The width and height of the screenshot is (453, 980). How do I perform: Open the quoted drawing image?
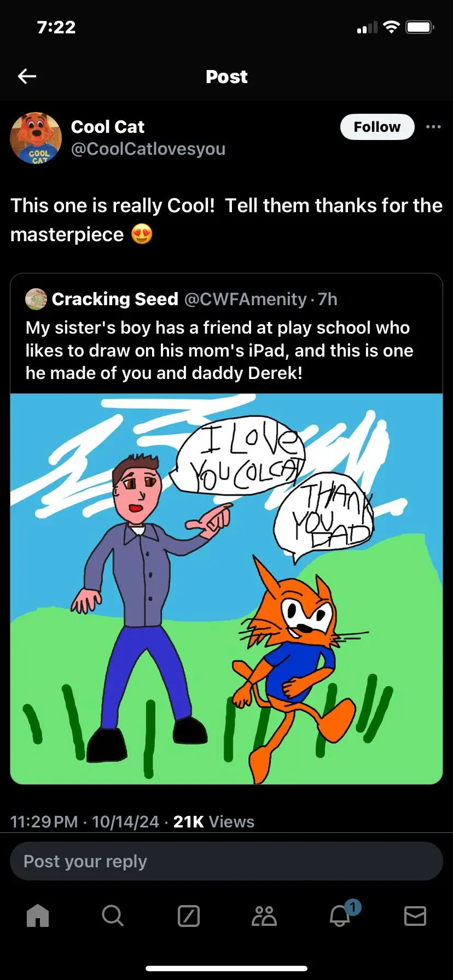(226, 588)
